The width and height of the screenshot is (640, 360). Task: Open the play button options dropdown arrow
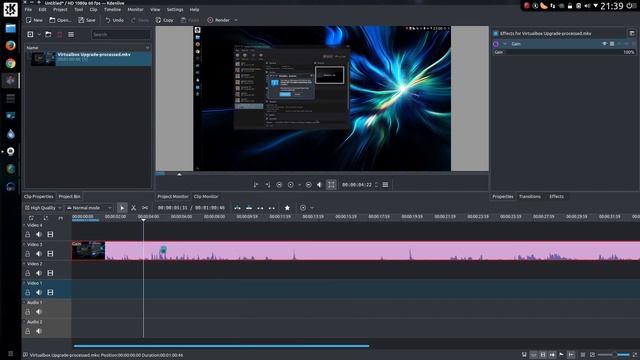coord(300,185)
